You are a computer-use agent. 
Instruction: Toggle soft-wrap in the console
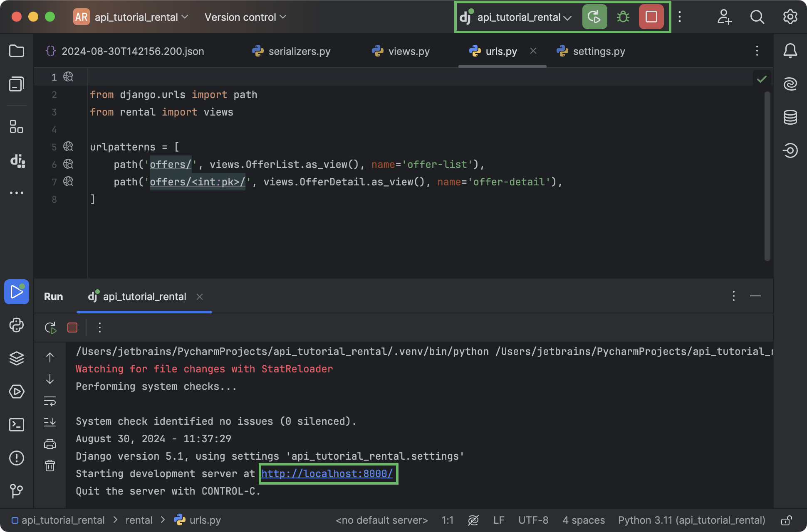[50, 401]
